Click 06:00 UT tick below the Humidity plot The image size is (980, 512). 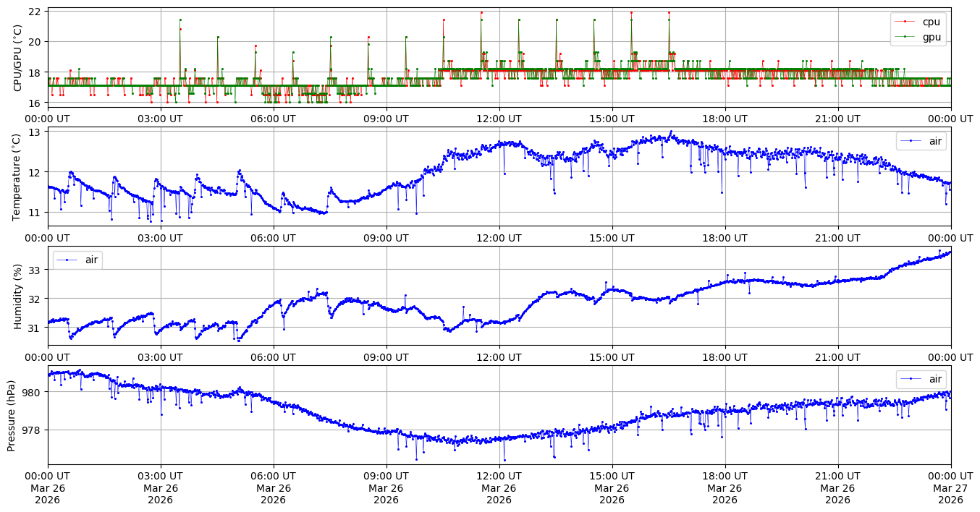point(273,357)
